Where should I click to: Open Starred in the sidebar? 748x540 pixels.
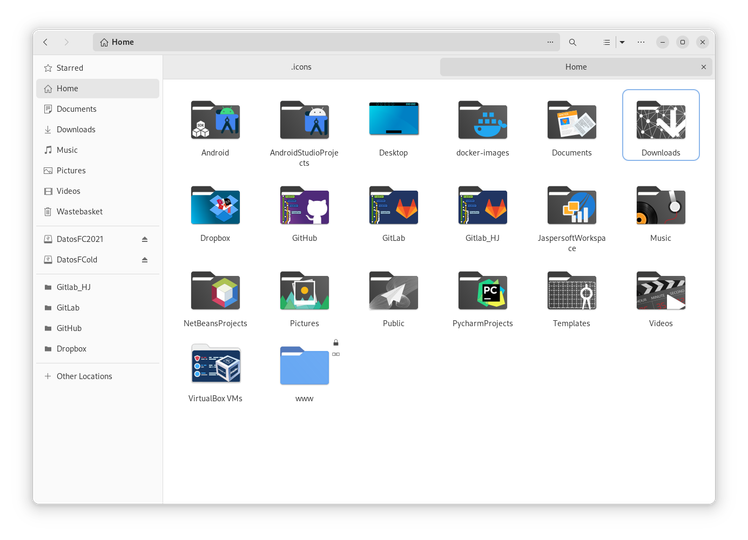pos(98,68)
